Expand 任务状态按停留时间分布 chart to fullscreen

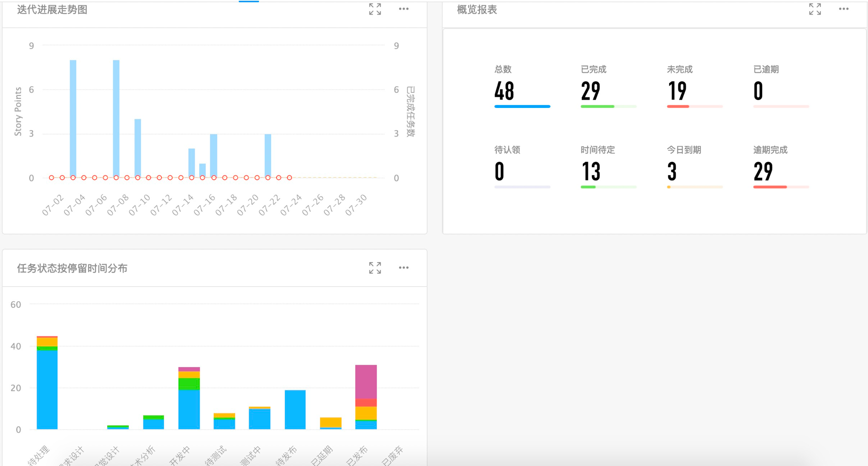375,268
